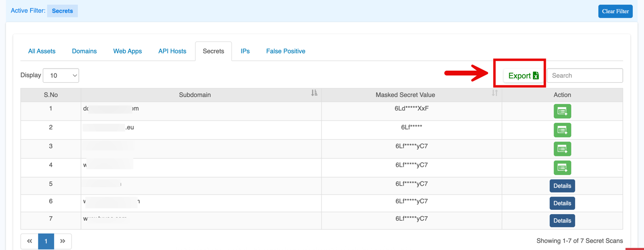Open the API Hosts tab
This screenshot has height=250, width=644.
[x=172, y=51]
